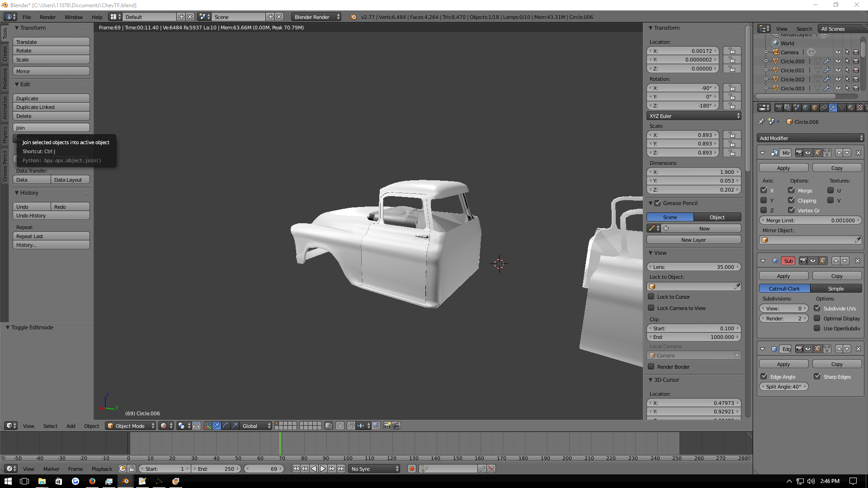
Task: Switch to the Grease Pencil sidebar tab
Action: [5, 166]
